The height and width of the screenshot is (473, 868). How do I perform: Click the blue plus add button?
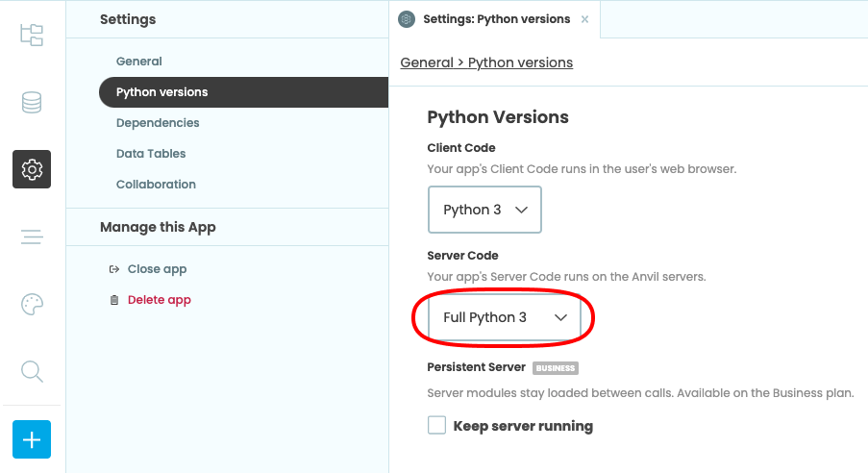(x=32, y=439)
